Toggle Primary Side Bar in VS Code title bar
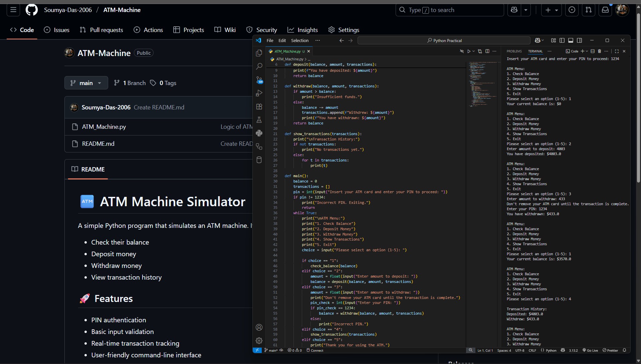The image size is (641, 364). pyautogui.click(x=562, y=40)
